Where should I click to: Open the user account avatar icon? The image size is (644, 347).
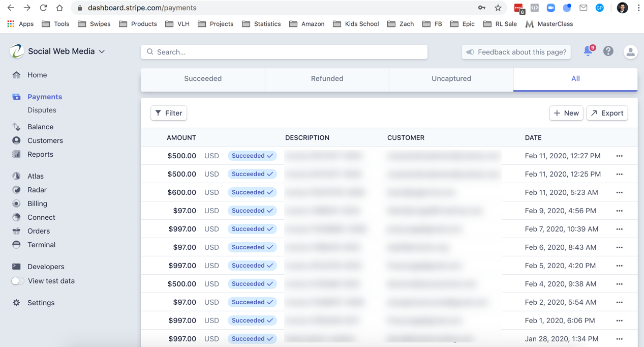tap(630, 52)
